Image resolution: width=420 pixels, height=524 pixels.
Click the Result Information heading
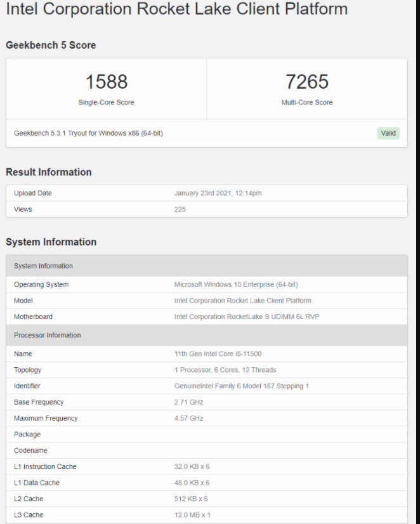pyautogui.click(x=49, y=172)
